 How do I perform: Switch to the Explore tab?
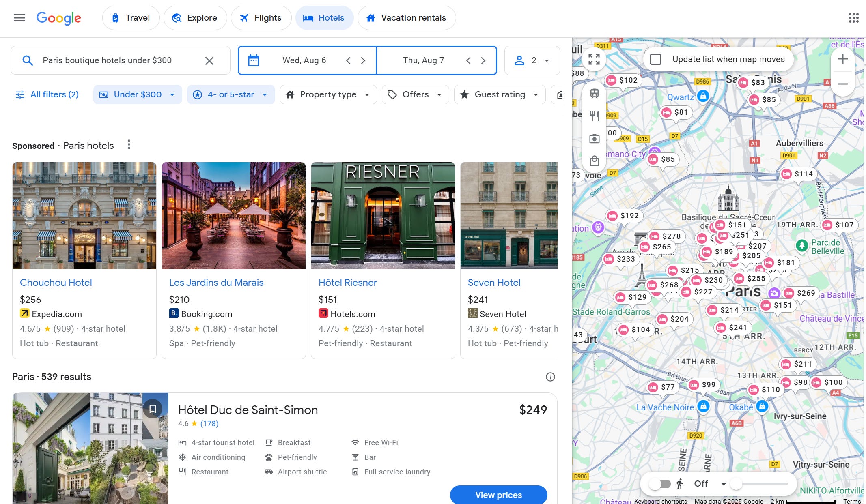point(195,18)
